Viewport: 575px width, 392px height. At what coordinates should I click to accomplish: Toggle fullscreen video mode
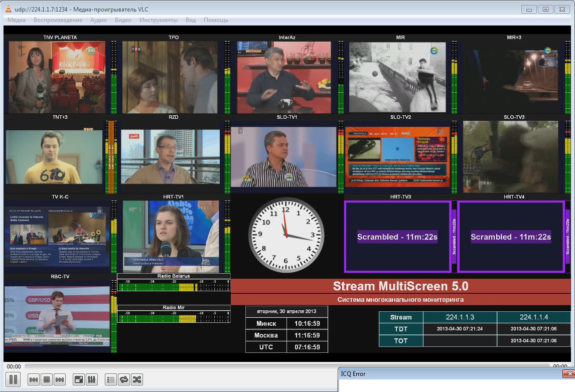78,380
